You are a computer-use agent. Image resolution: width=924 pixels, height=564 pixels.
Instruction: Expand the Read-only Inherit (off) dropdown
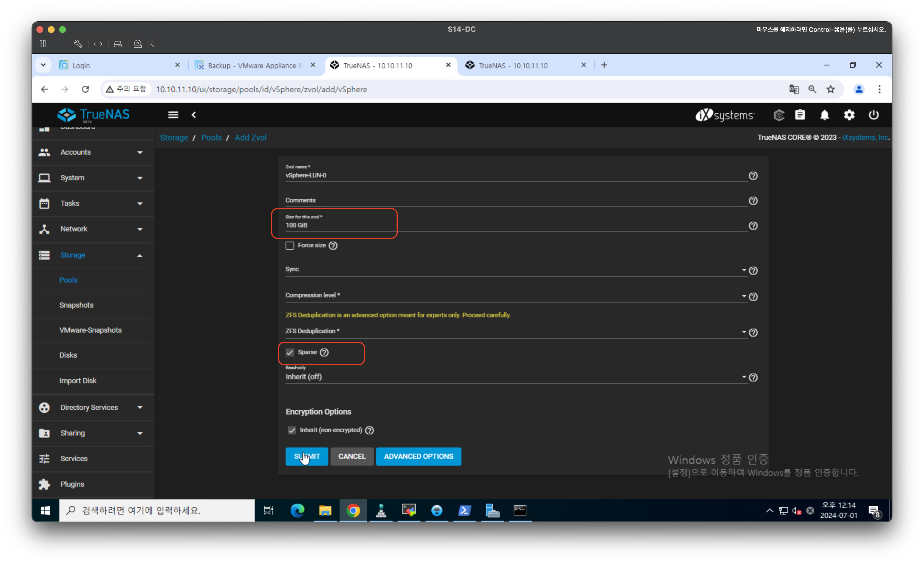pyautogui.click(x=514, y=377)
